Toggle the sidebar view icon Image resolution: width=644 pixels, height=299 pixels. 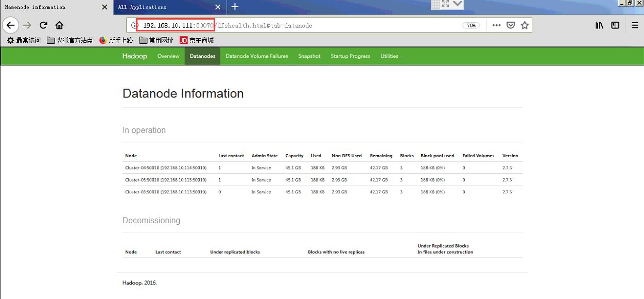point(615,25)
